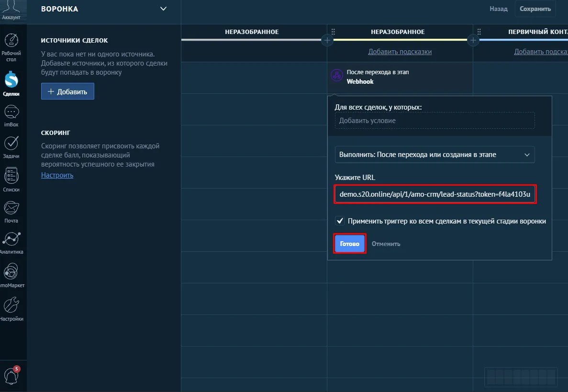Select the second Неразобранное column header

pyautogui.click(x=398, y=32)
